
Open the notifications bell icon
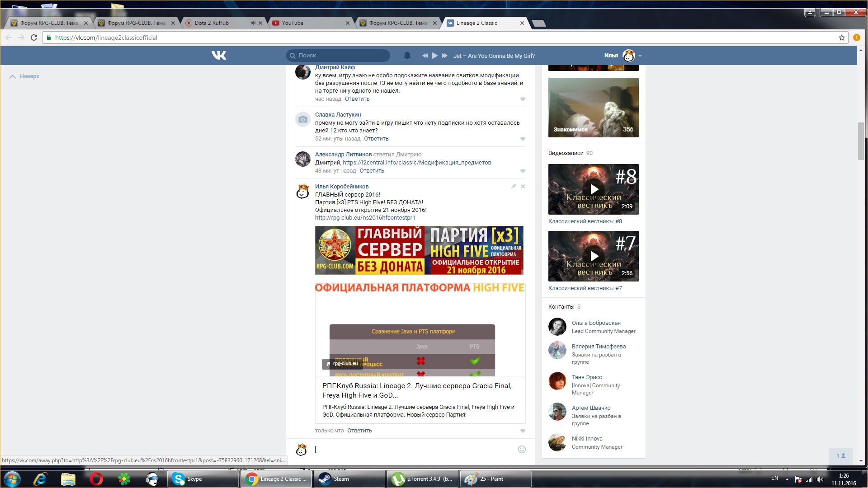point(407,55)
